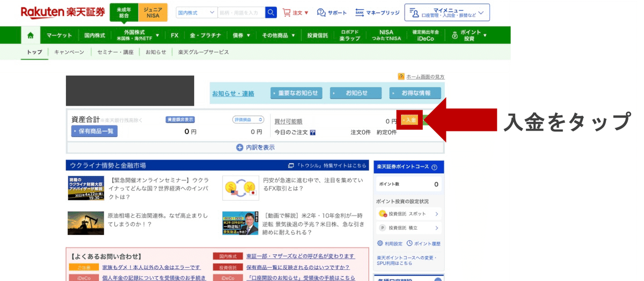Open 個人年金の記録についてを受領後のお手続き link

[154, 278]
